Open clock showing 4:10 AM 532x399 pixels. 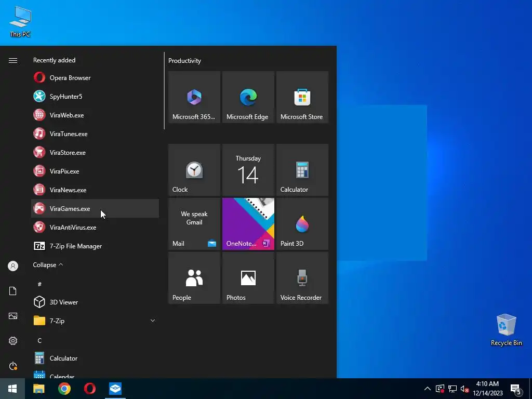click(487, 389)
